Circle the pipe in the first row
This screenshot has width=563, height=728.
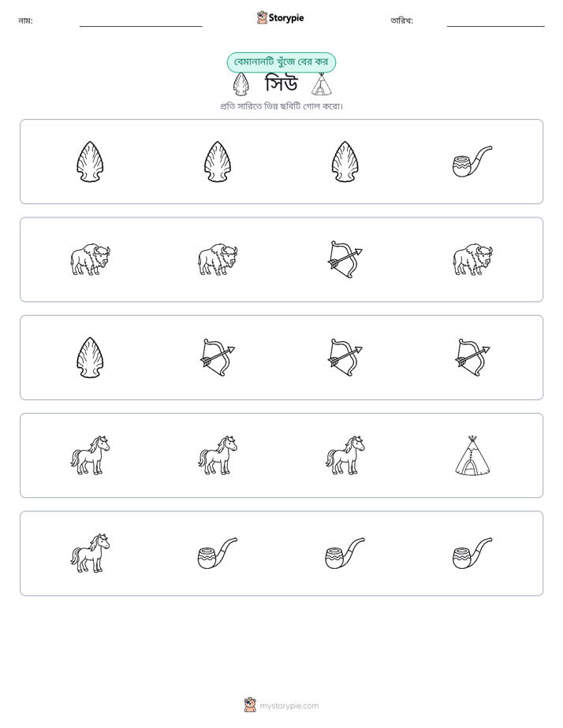coord(472,162)
